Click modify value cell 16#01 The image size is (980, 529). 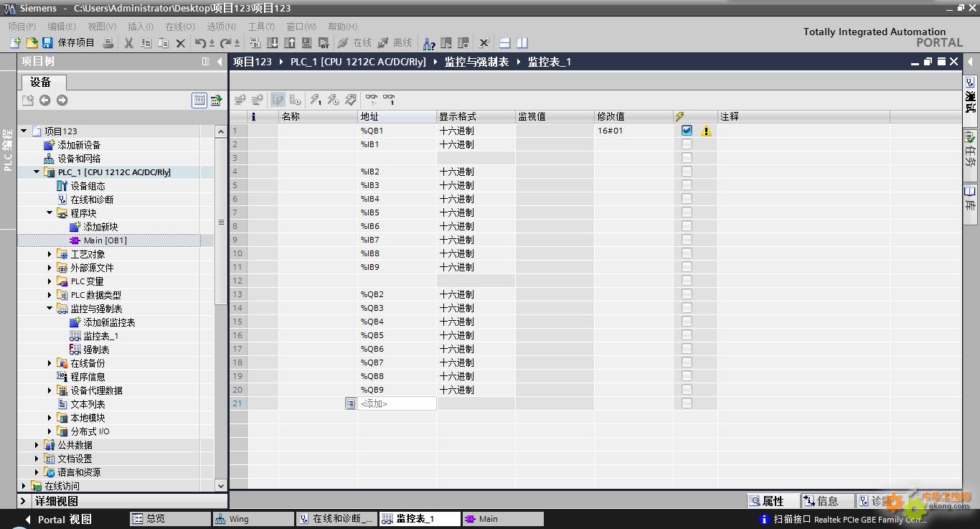pos(633,131)
